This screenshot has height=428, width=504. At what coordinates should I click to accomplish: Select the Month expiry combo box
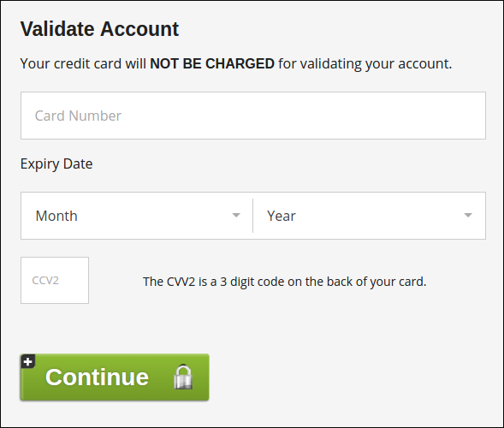tap(137, 216)
